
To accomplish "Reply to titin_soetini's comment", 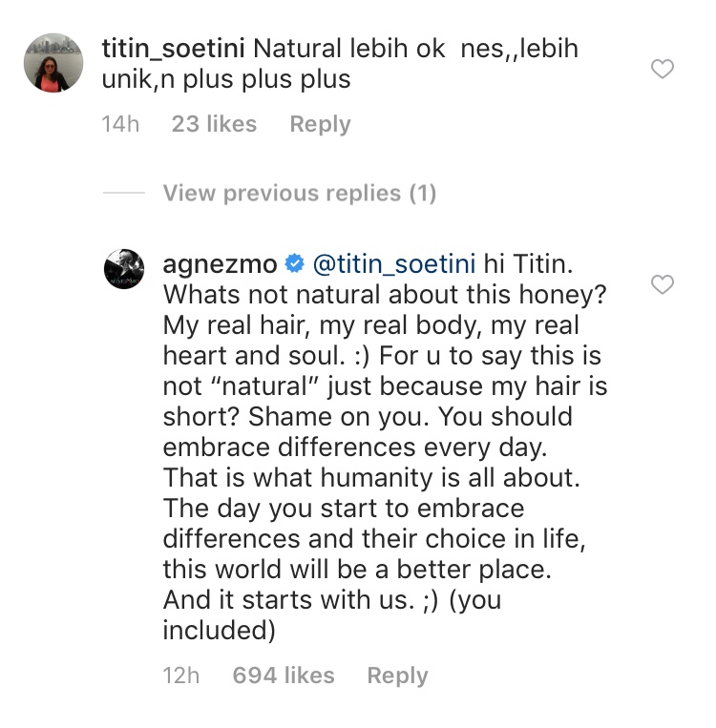I will 320,124.
